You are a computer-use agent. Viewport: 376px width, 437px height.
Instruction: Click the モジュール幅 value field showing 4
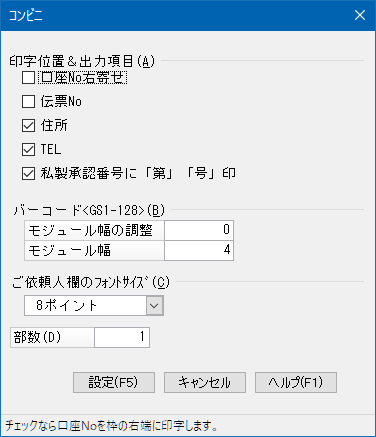tap(199, 250)
